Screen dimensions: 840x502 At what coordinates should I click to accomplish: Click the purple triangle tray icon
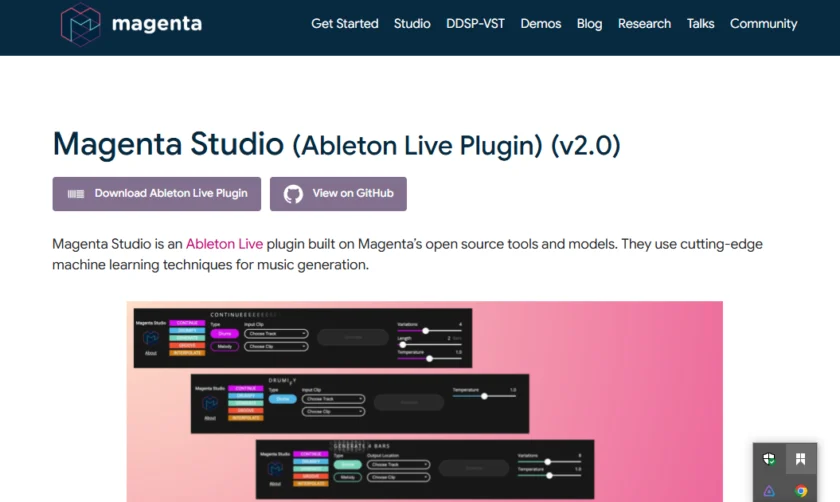click(x=769, y=491)
